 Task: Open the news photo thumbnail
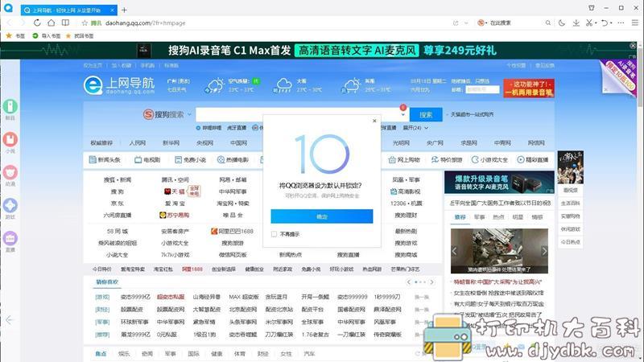[499, 251]
